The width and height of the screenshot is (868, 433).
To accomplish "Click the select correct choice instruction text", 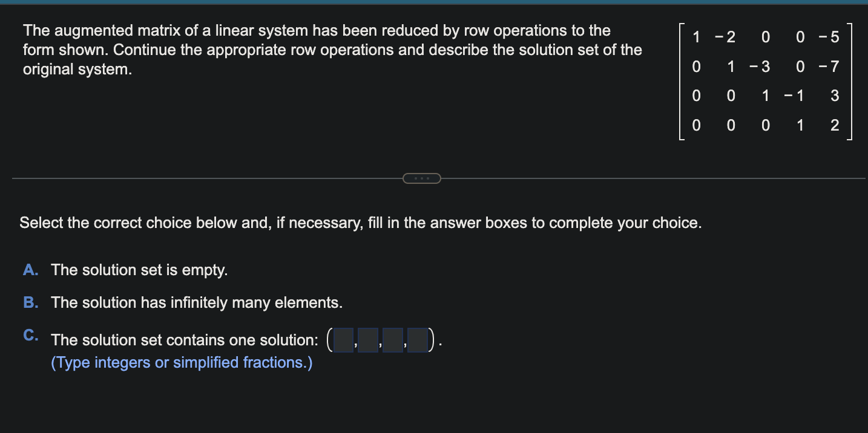I will (361, 223).
